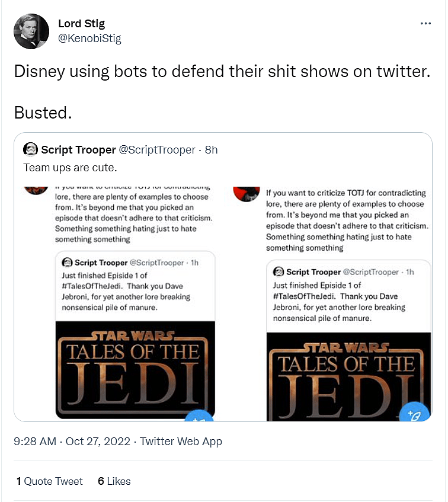Image resolution: width=448 pixels, height=502 pixels.
Task: Click the small Script Trooper avatar inside left screenshot
Action: click(x=68, y=263)
